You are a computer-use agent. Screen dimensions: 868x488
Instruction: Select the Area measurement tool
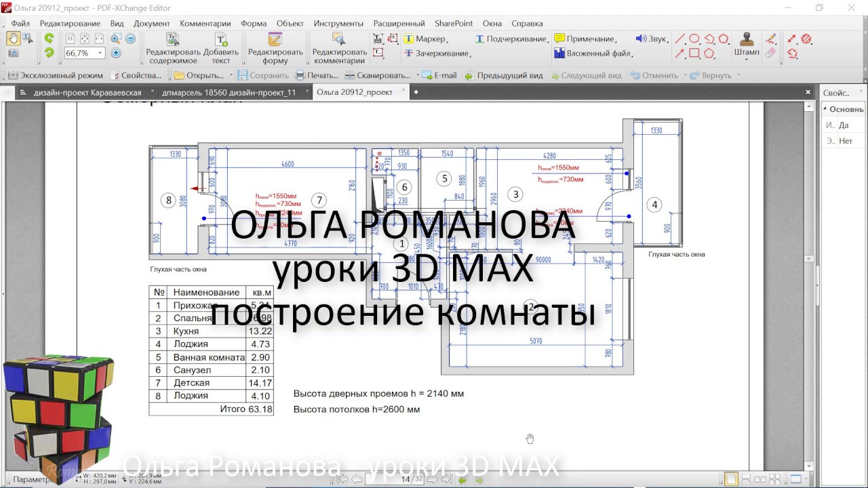(806, 39)
